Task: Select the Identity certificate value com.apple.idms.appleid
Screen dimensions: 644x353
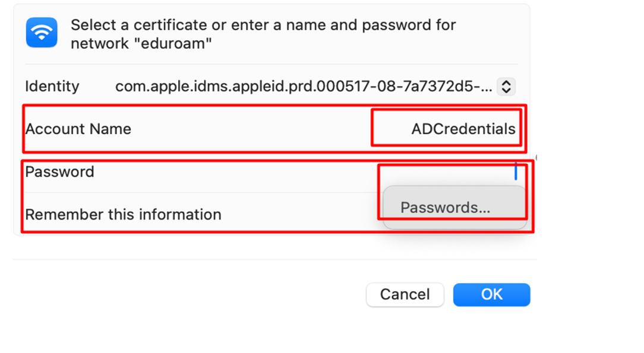Action: 304,87
